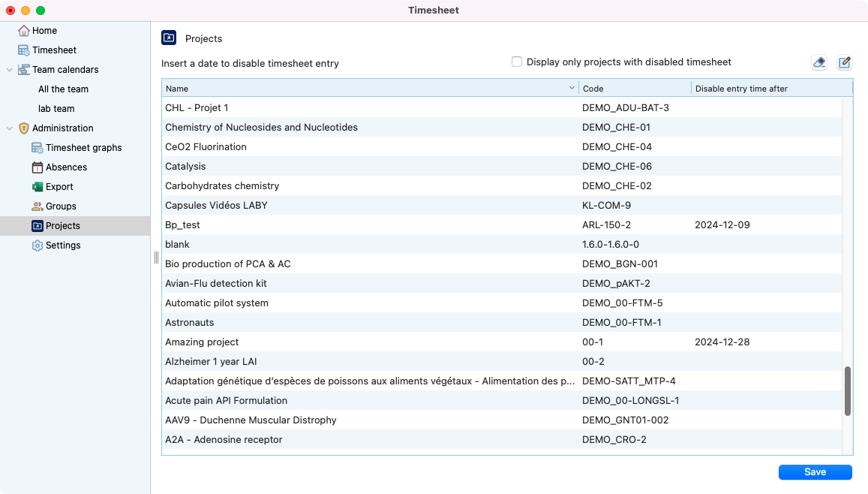Click date cell 2024-12-09
This screenshot has width=868, height=494.
(722, 224)
